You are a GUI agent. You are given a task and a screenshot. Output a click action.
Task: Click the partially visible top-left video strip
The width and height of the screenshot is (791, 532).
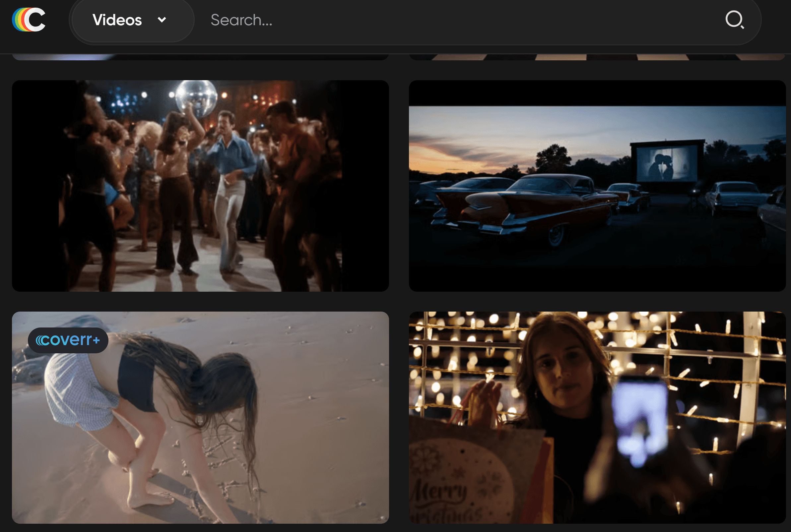coord(200,57)
